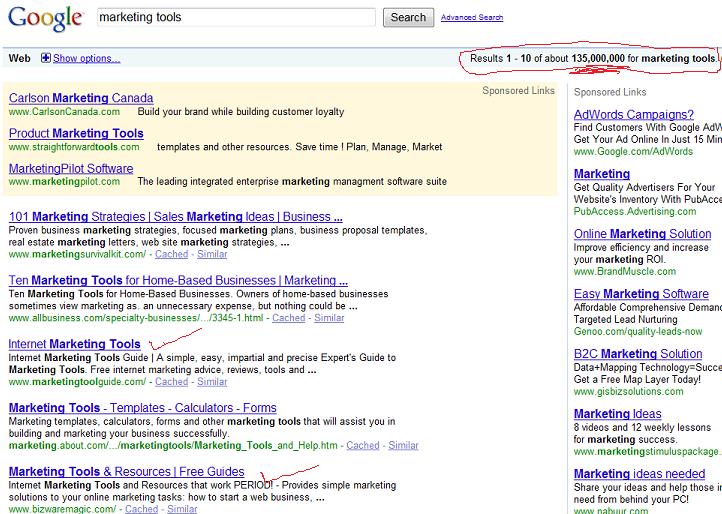Open the Marketing ideas needed sidebar ad
Viewport: 722px width, 514px height.
[x=639, y=473]
